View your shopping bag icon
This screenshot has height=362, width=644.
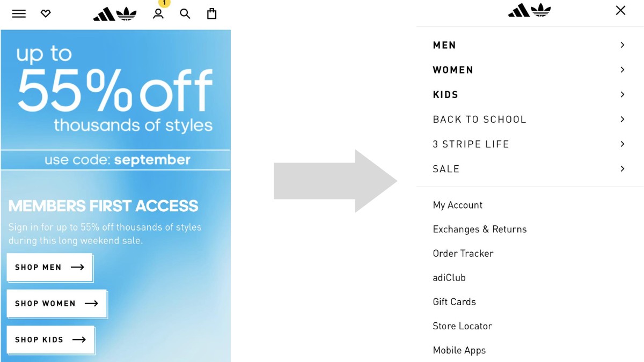point(211,13)
